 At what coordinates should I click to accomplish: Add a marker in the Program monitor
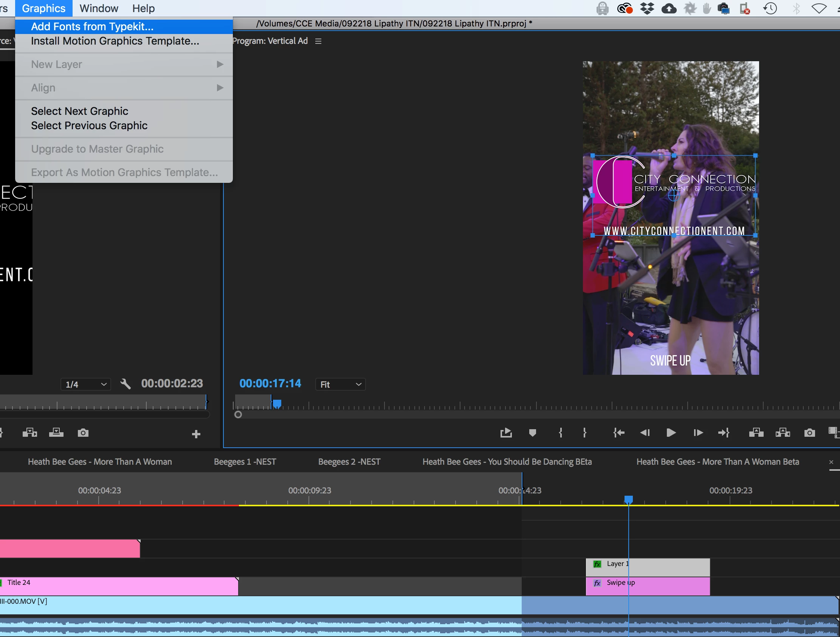coord(532,433)
